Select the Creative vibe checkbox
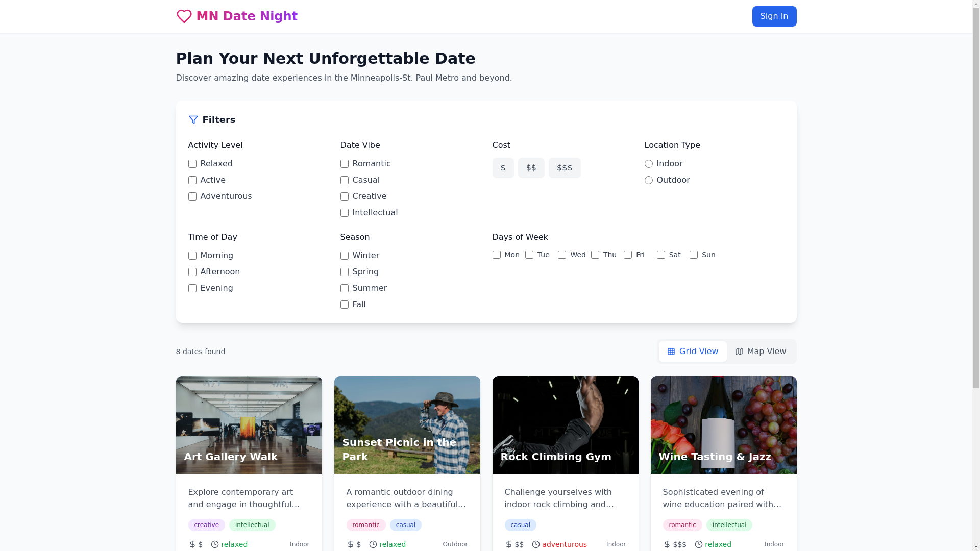 pos(345,196)
